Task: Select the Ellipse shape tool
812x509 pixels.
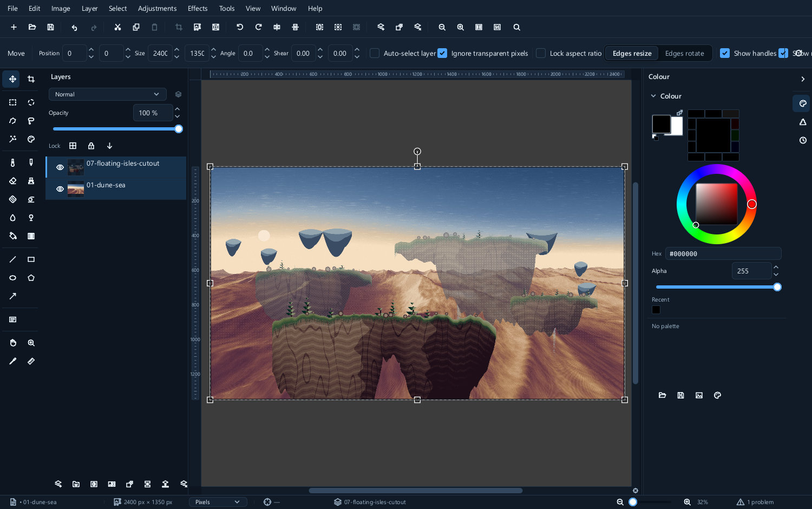Action: [x=12, y=278]
